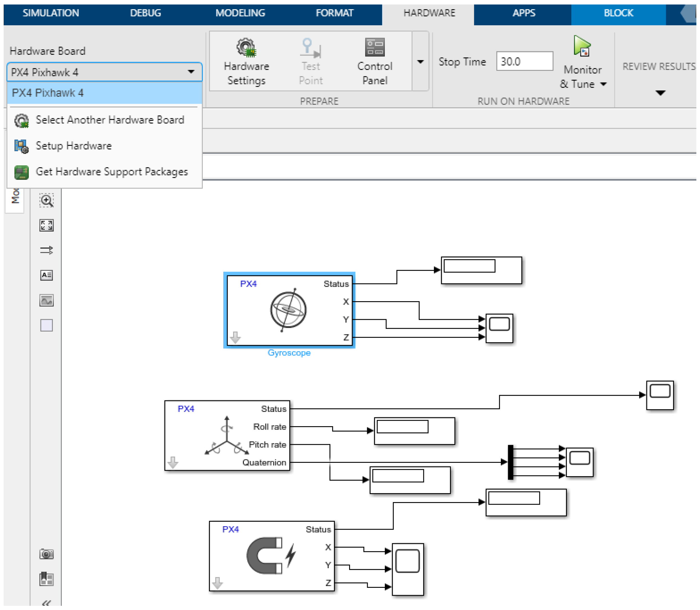Click Get Hardware Support Packages
Screen dimensions: 700x610
pos(112,172)
